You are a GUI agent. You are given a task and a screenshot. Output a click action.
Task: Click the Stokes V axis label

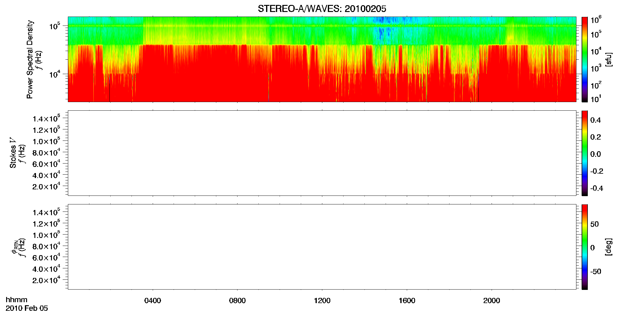(13, 153)
